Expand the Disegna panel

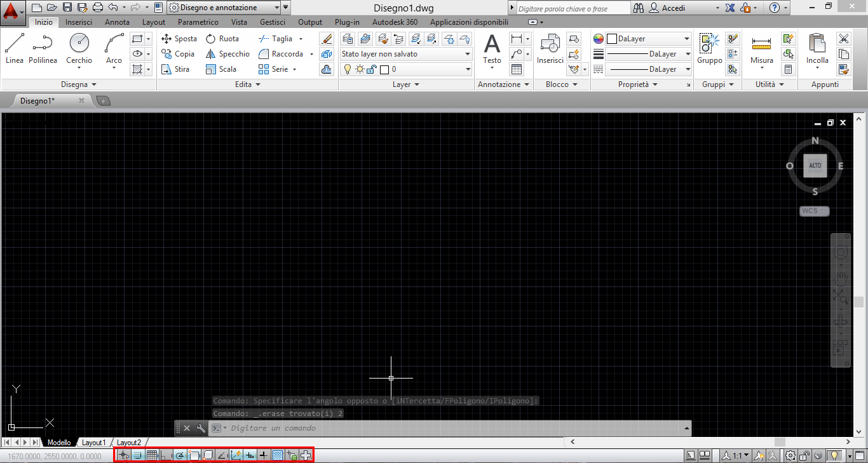pos(79,84)
